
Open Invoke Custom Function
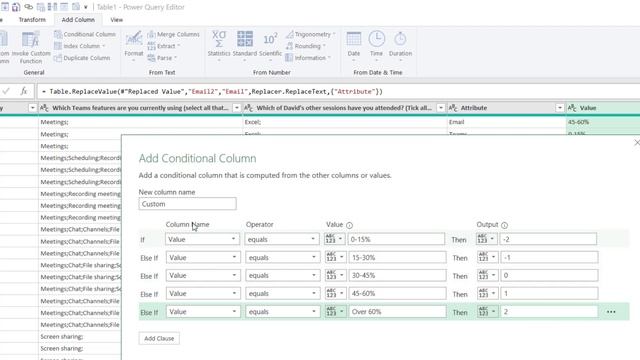[31, 48]
